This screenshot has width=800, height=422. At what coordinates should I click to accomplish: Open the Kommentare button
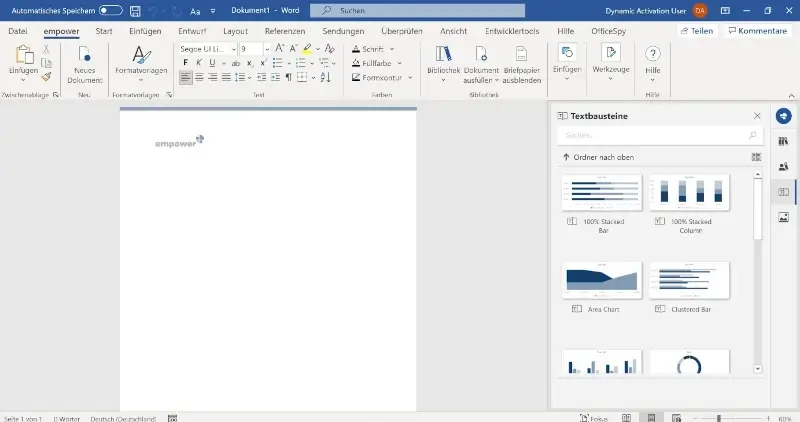759,31
